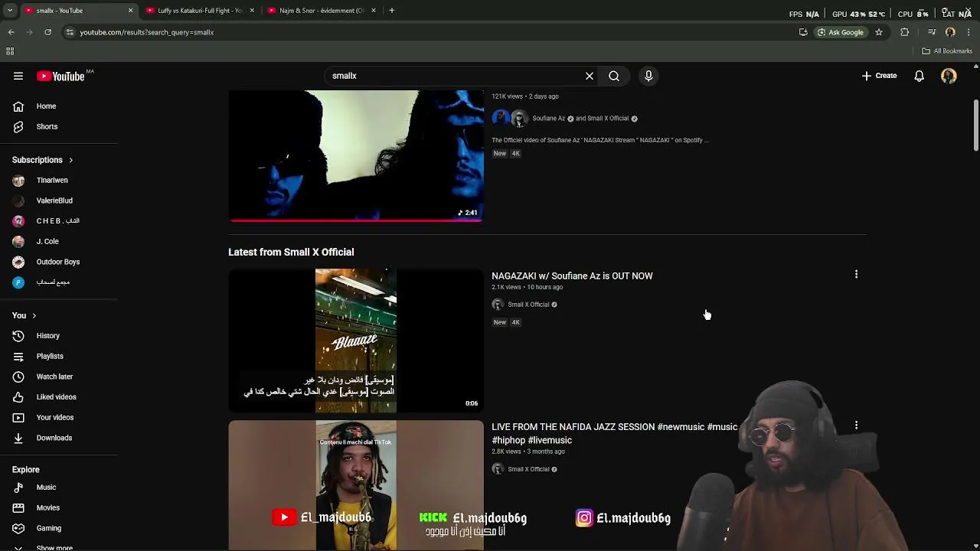
Task: Switch to Luffy vs Katakuri tab
Action: point(199,11)
